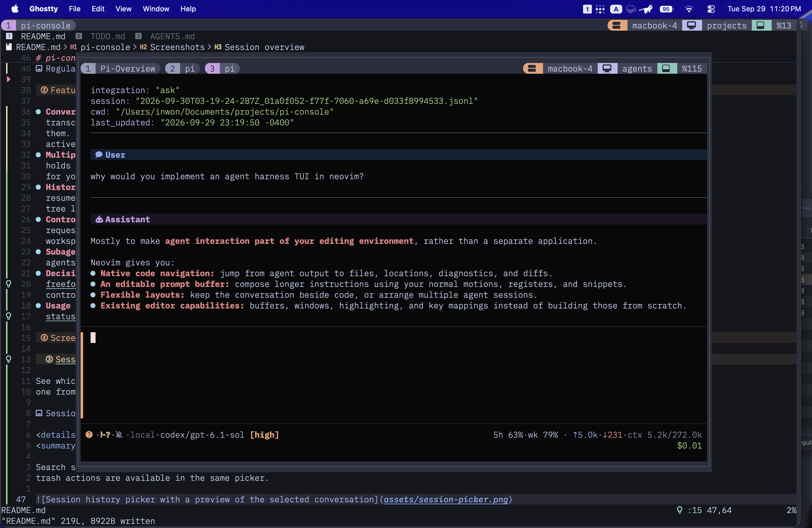Toggle the muted bell notification icon

(x=119, y=435)
